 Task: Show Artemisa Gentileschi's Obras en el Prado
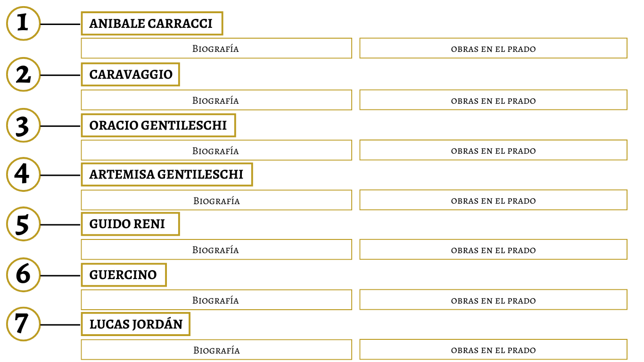click(x=493, y=200)
